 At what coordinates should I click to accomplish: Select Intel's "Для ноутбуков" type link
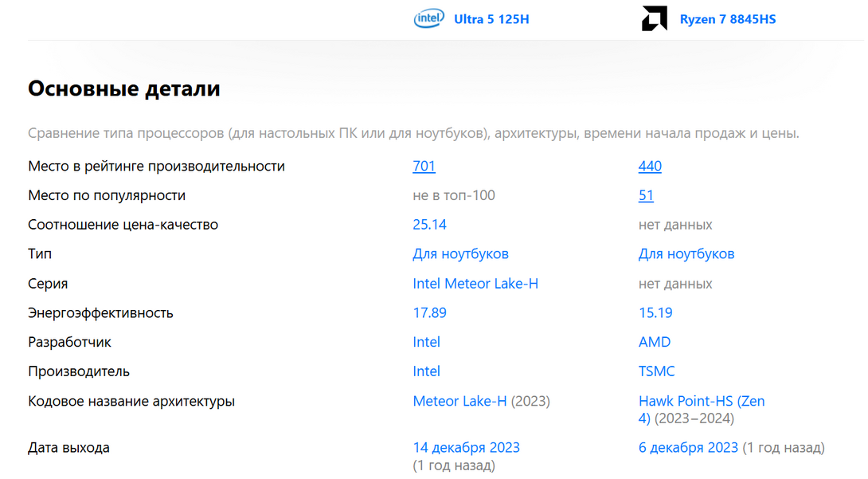[460, 254]
